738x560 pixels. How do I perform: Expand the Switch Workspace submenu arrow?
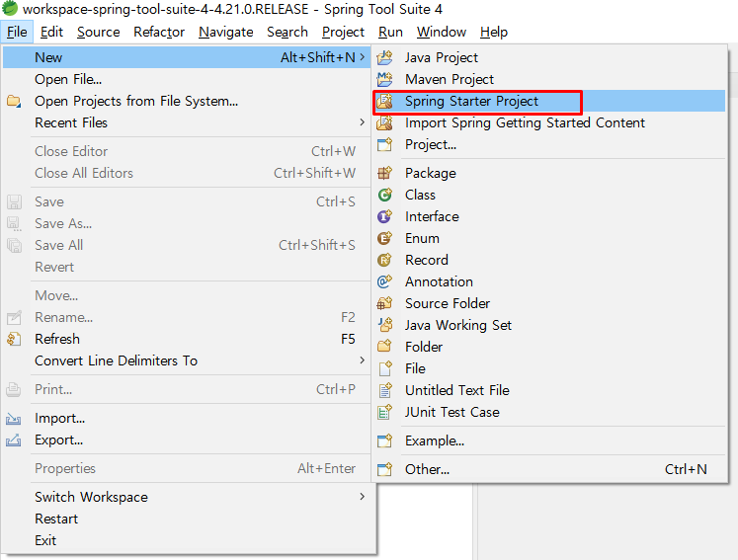click(x=362, y=497)
